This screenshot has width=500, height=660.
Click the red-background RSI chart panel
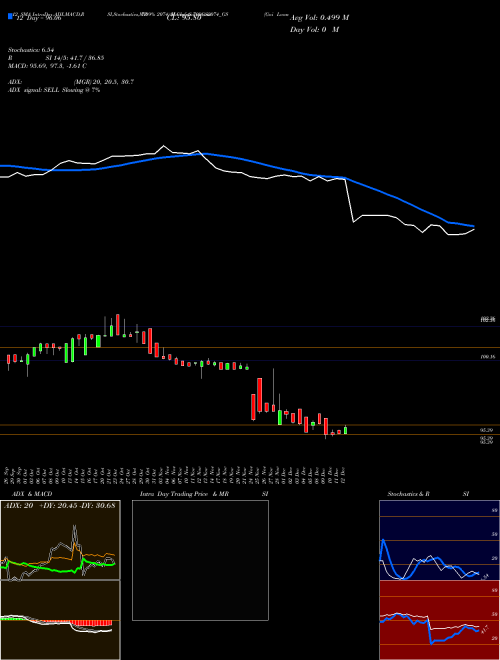(439, 620)
